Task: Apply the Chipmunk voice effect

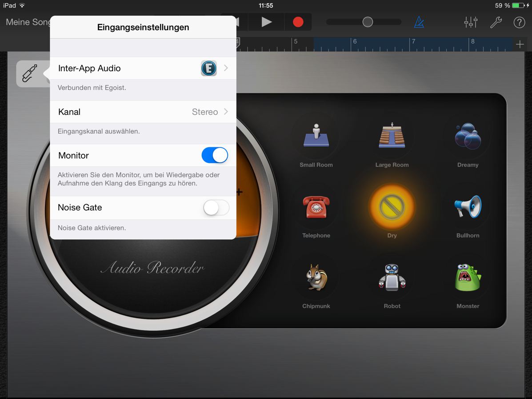Action: [316, 278]
